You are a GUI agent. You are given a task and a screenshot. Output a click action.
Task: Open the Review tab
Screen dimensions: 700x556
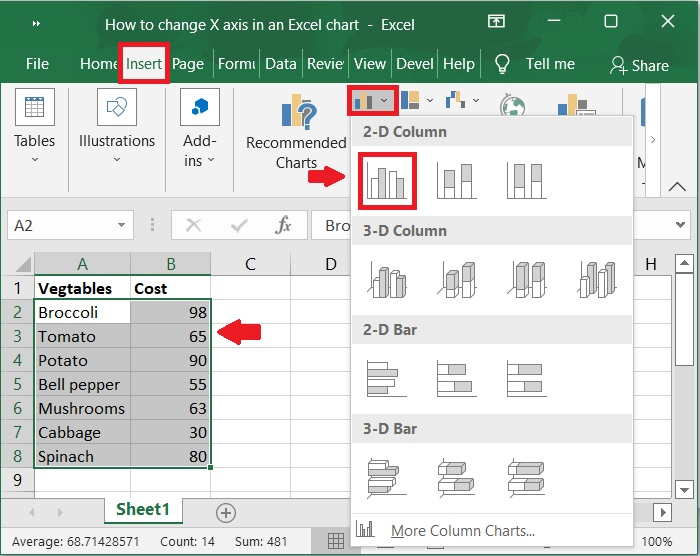(x=325, y=64)
